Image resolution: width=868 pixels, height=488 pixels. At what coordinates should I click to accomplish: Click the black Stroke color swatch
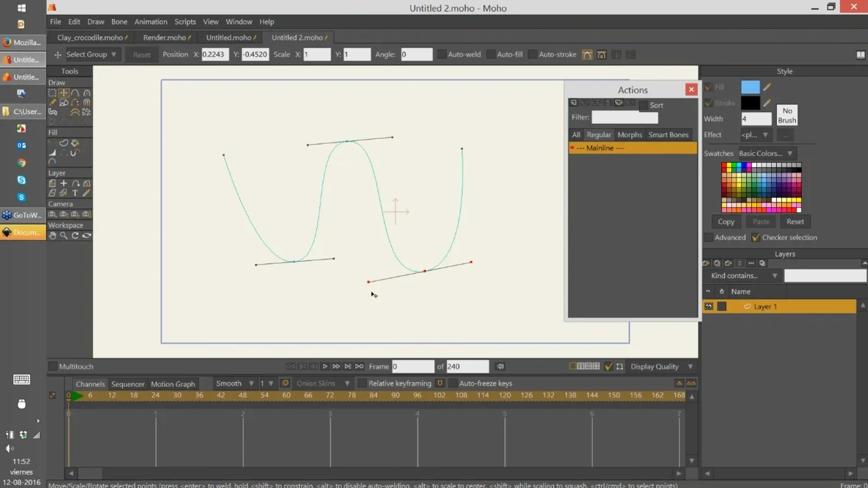pyautogui.click(x=750, y=103)
